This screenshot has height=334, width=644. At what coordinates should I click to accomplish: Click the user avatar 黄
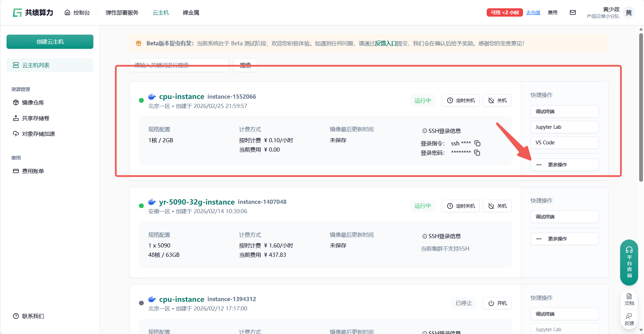tap(629, 13)
